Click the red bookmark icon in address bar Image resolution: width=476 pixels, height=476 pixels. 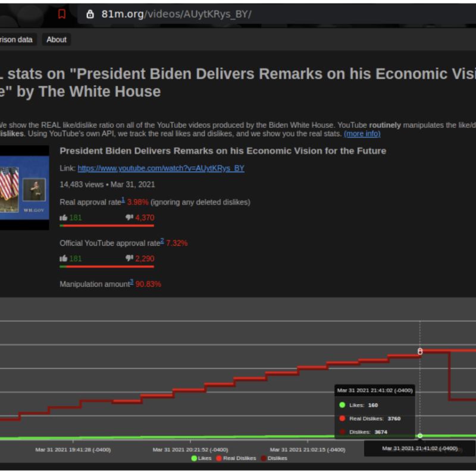[62, 14]
